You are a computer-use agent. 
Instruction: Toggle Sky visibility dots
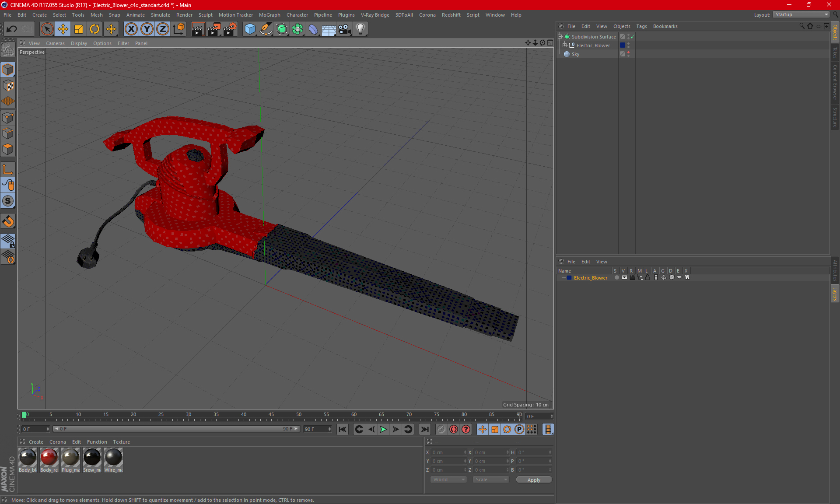(629, 54)
